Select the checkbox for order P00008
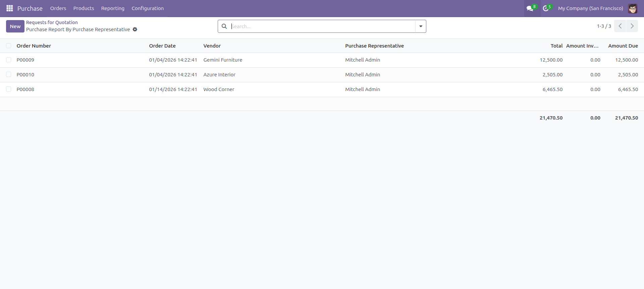 pos(9,89)
